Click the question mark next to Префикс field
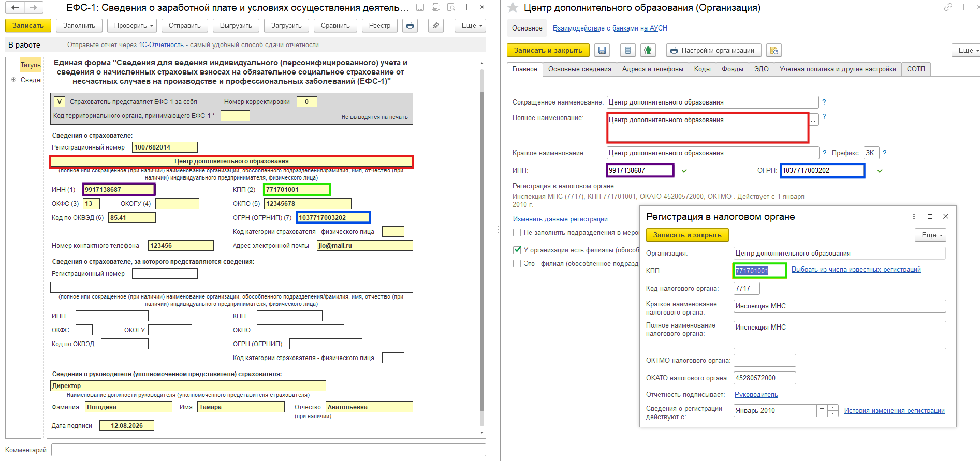980x461 pixels. pos(885,153)
